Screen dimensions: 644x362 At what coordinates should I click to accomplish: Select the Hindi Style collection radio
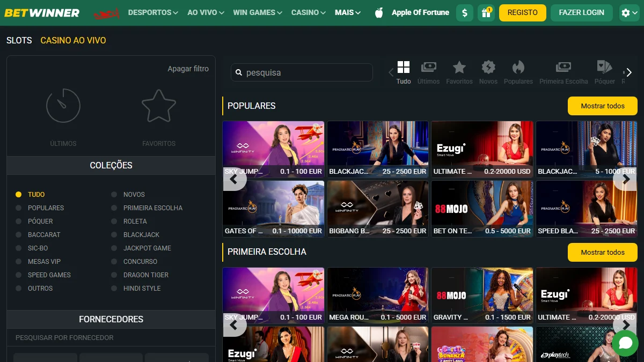coord(114,289)
